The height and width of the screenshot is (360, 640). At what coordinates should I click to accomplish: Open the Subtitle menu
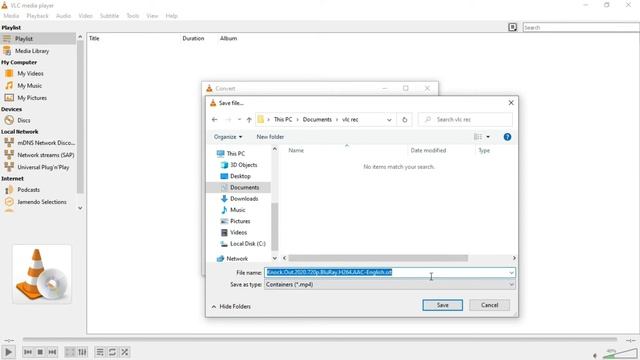tap(109, 16)
